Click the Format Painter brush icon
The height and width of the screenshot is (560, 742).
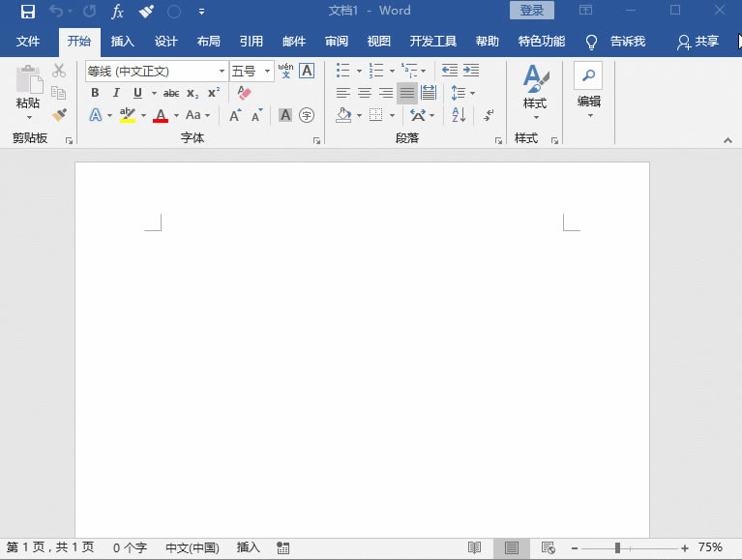59,115
